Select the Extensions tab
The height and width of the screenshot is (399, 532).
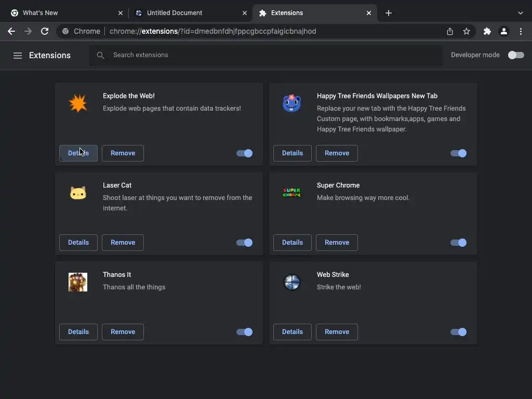tap(315, 13)
